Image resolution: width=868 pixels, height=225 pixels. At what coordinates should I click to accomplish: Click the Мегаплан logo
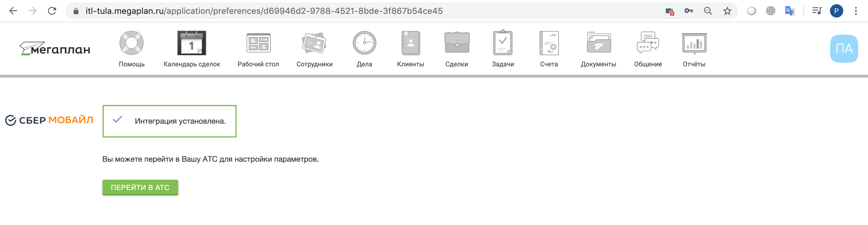pos(55,49)
